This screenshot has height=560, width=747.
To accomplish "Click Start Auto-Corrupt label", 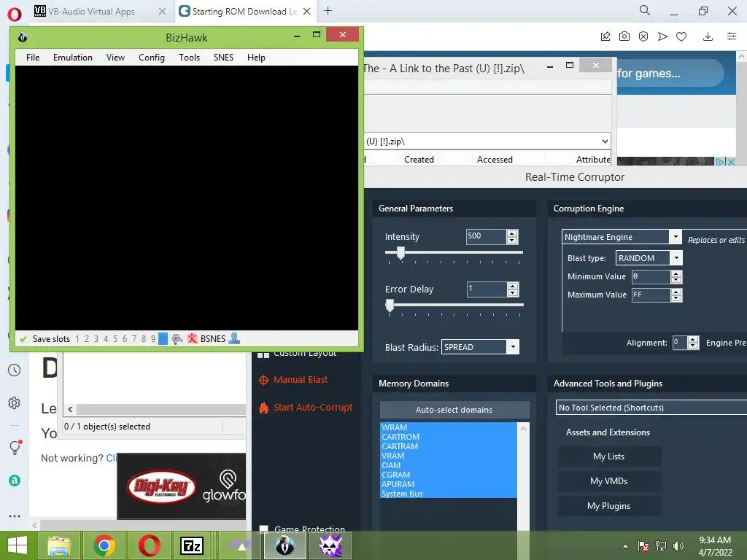I will tap(313, 407).
